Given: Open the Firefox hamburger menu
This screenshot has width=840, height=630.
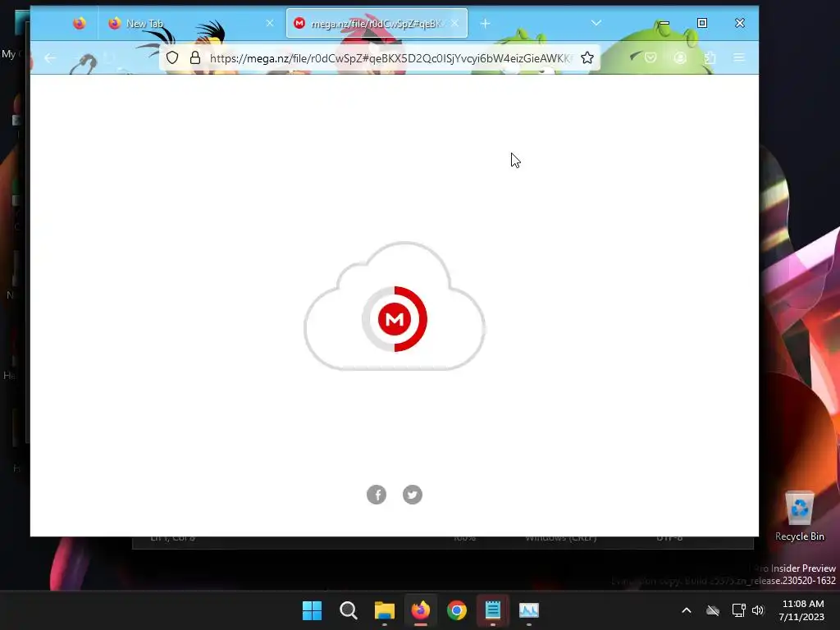Looking at the screenshot, I should coord(739,58).
